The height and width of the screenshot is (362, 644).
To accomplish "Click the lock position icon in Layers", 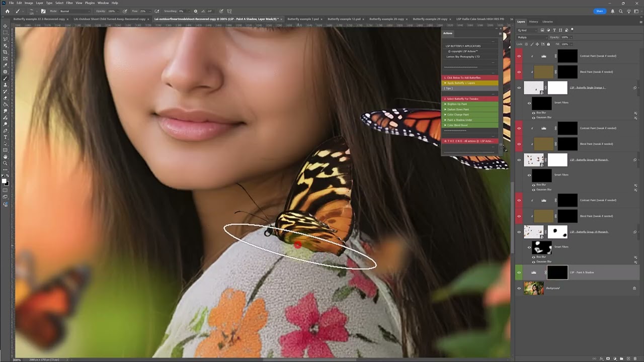I will tap(537, 44).
